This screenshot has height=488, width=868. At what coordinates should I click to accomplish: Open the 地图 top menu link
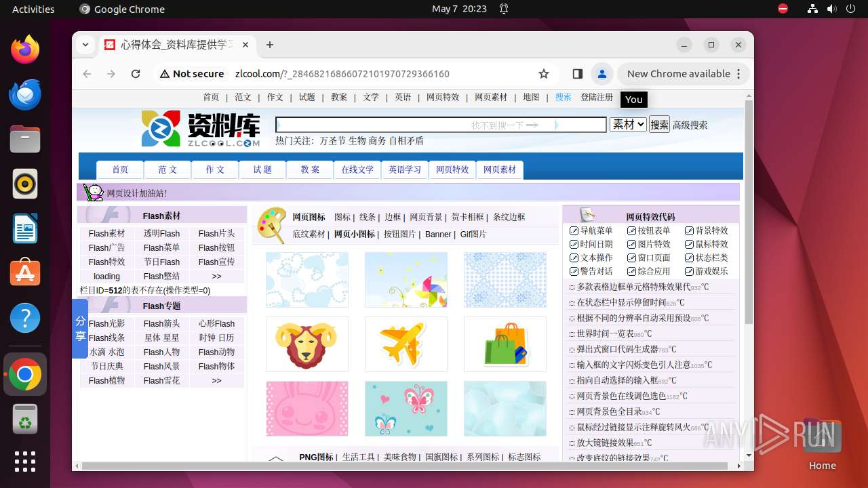[531, 97]
